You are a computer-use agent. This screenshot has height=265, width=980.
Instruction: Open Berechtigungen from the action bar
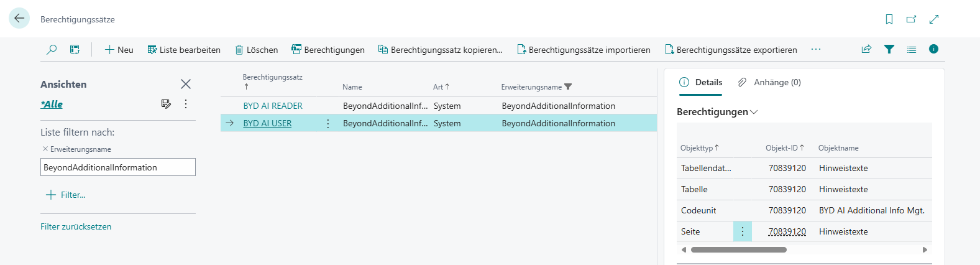(x=328, y=50)
